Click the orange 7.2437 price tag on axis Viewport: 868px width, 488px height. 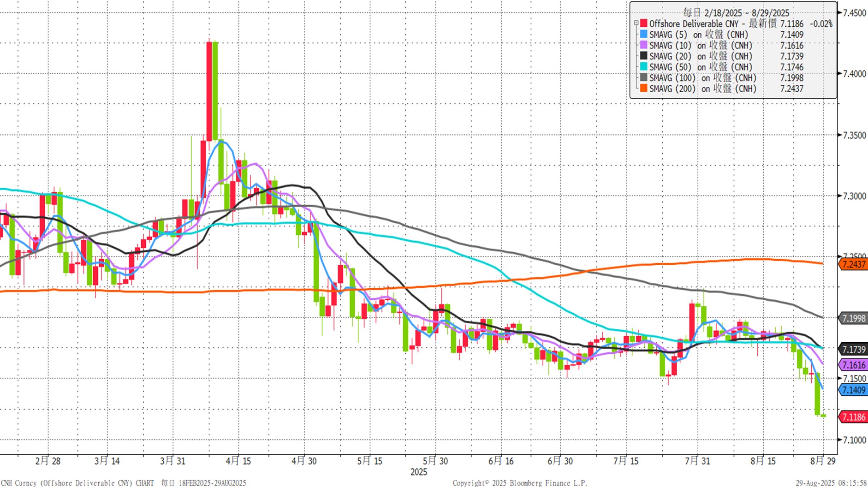point(853,264)
